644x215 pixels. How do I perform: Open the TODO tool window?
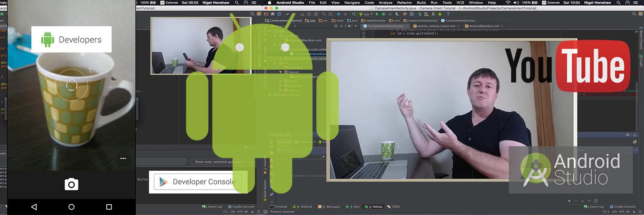tap(393, 206)
